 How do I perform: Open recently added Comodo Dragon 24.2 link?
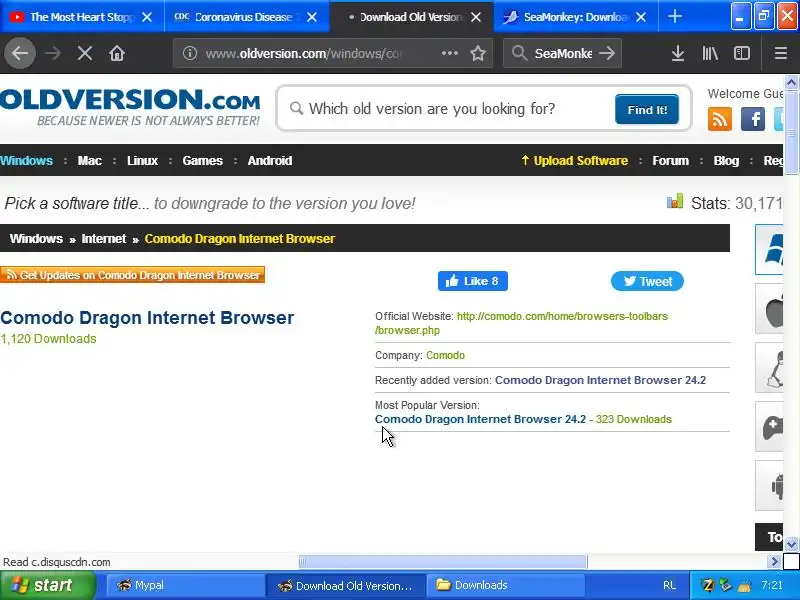[x=601, y=380]
